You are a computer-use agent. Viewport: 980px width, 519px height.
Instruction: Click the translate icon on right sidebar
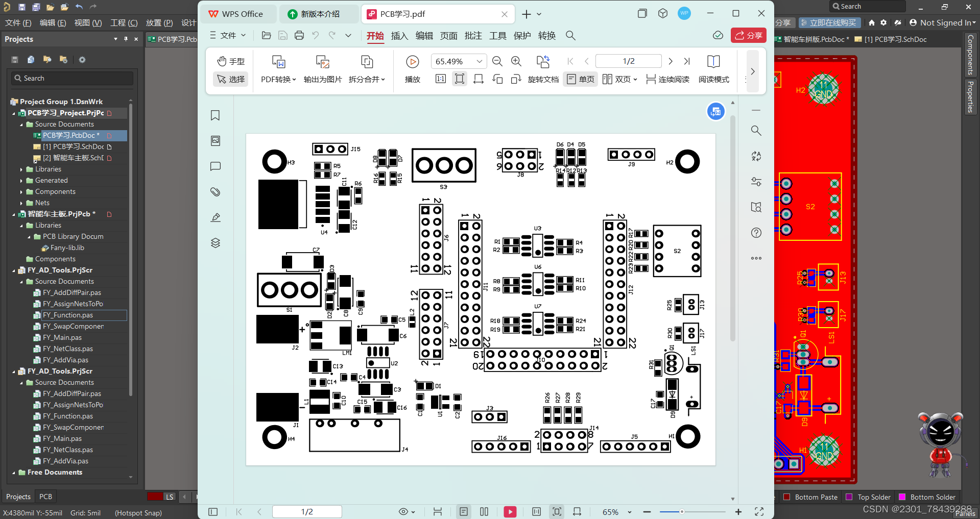756,156
